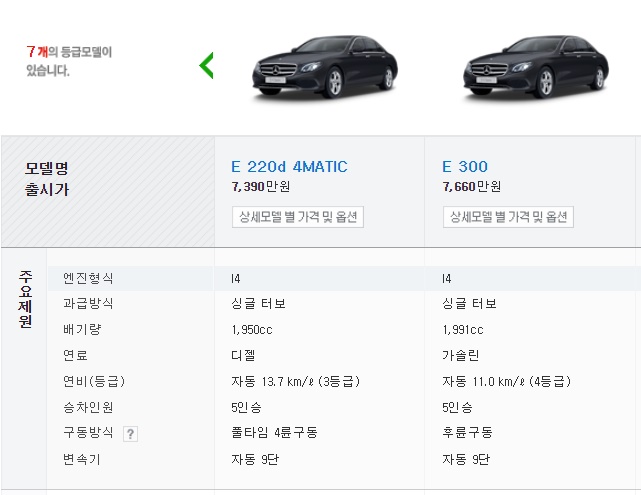Click the 모델명 출시가 header cell
Viewport: 641px width, 495px height.
click(x=47, y=179)
